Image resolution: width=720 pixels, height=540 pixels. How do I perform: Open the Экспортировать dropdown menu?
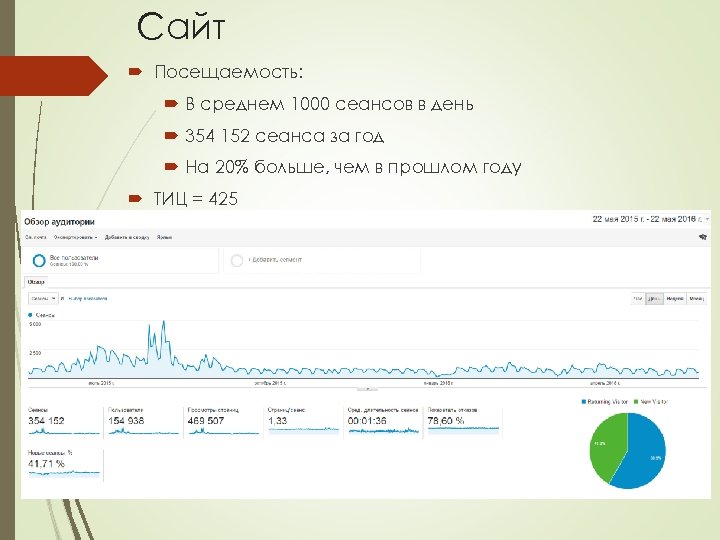[75, 237]
